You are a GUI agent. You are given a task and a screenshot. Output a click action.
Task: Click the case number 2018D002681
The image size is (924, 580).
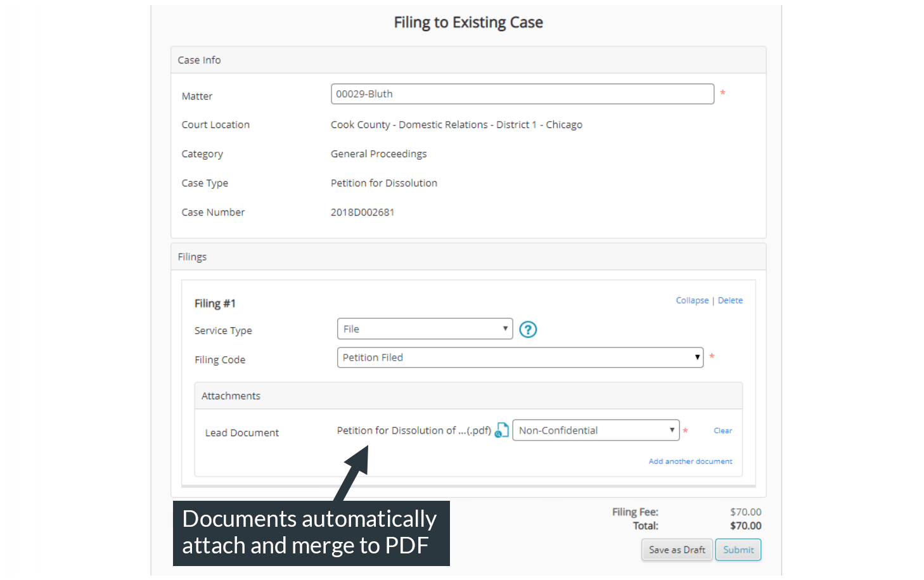point(363,212)
